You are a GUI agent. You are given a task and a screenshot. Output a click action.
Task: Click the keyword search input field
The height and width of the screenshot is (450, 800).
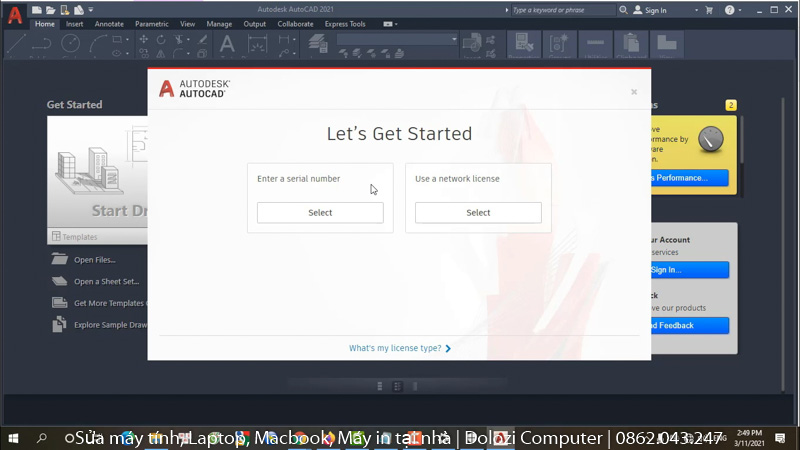(563, 10)
